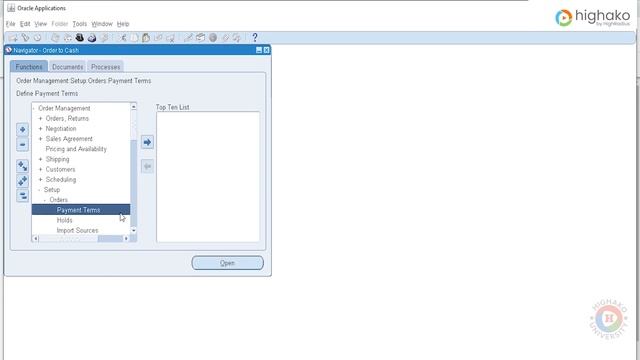Screen dimensions: 640x360
Task: Open the Window menu
Action: coord(102,24)
